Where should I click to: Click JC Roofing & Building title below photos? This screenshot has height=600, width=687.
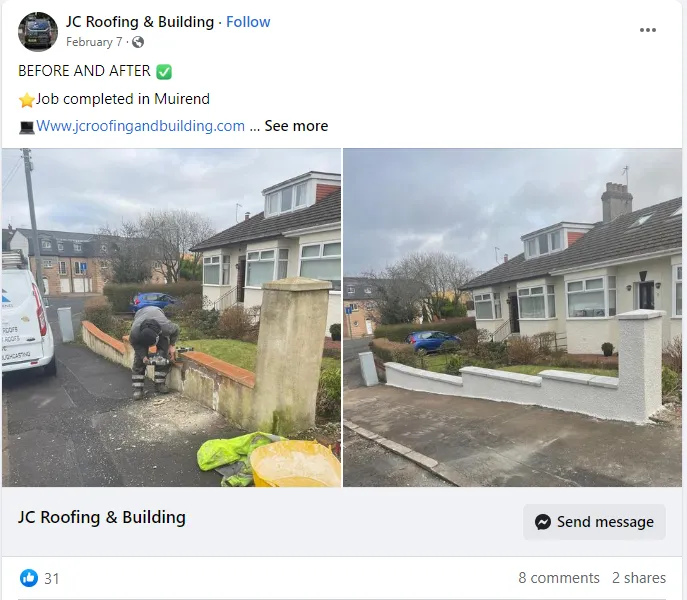pos(102,517)
